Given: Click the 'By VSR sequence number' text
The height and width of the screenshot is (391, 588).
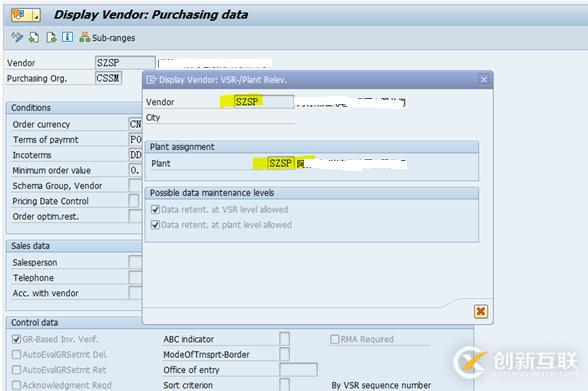Looking at the screenshot, I should click(x=381, y=385).
